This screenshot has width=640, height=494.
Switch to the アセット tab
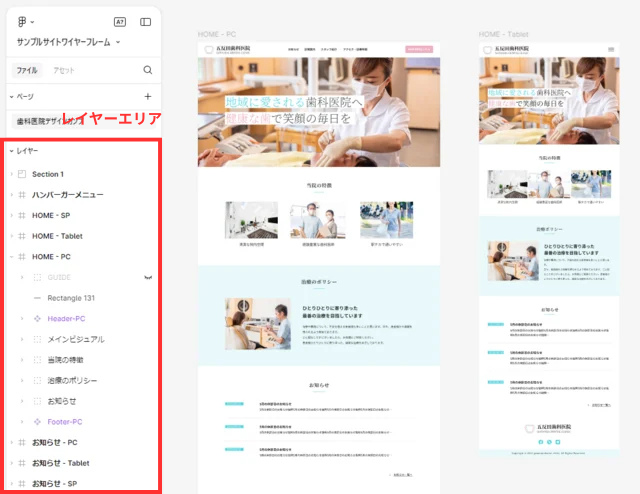point(63,70)
